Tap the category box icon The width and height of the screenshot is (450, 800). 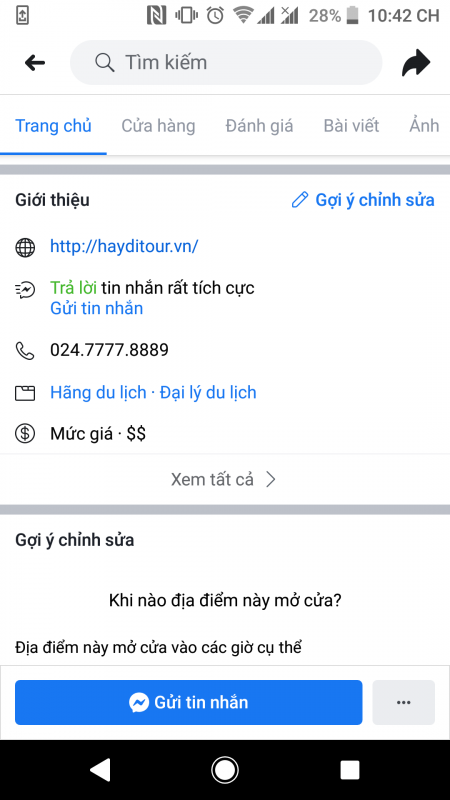pyautogui.click(x=25, y=393)
